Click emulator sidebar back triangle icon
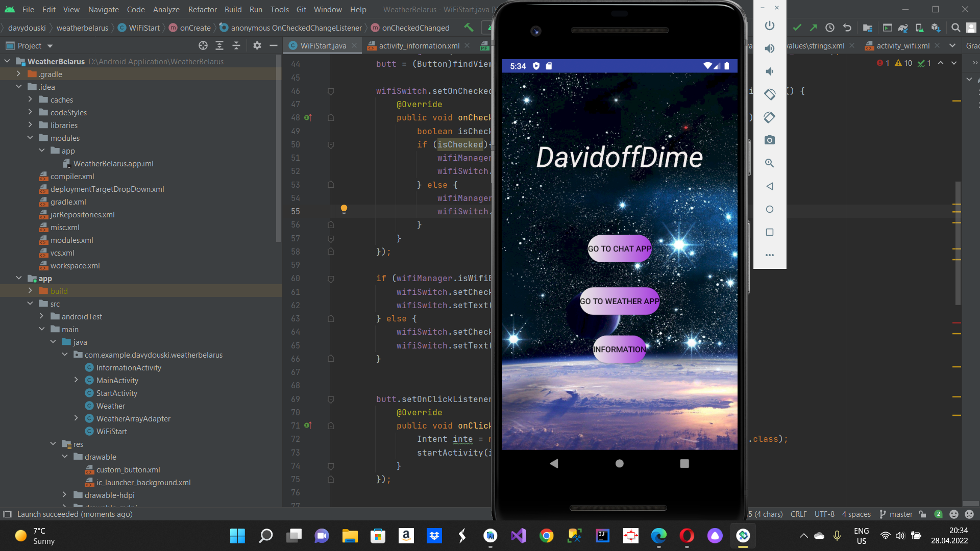This screenshot has width=980, height=551. point(770,186)
